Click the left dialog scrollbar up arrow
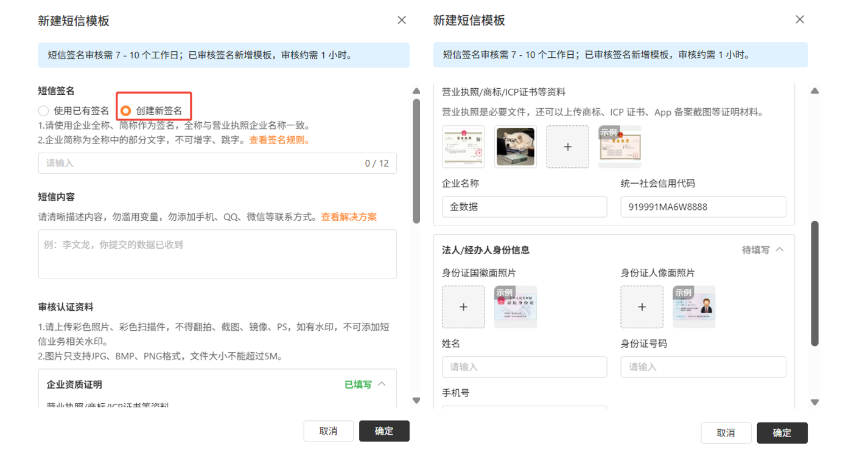The height and width of the screenshot is (453, 868). coord(416,91)
